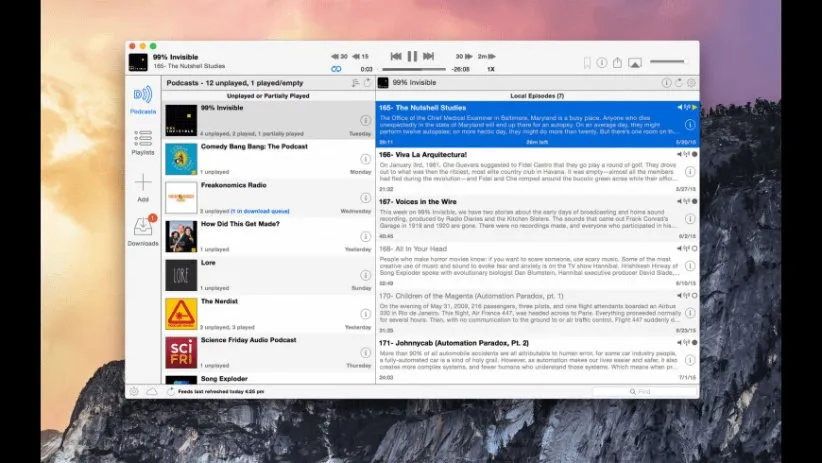Toggle the continuous play link icon
822x463 pixels.
click(336, 69)
